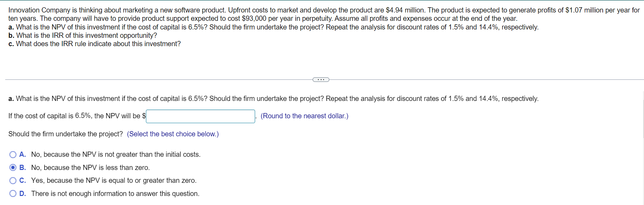Choose option C, yes because NPV is positive
644x205 pixels.
click(x=13, y=180)
